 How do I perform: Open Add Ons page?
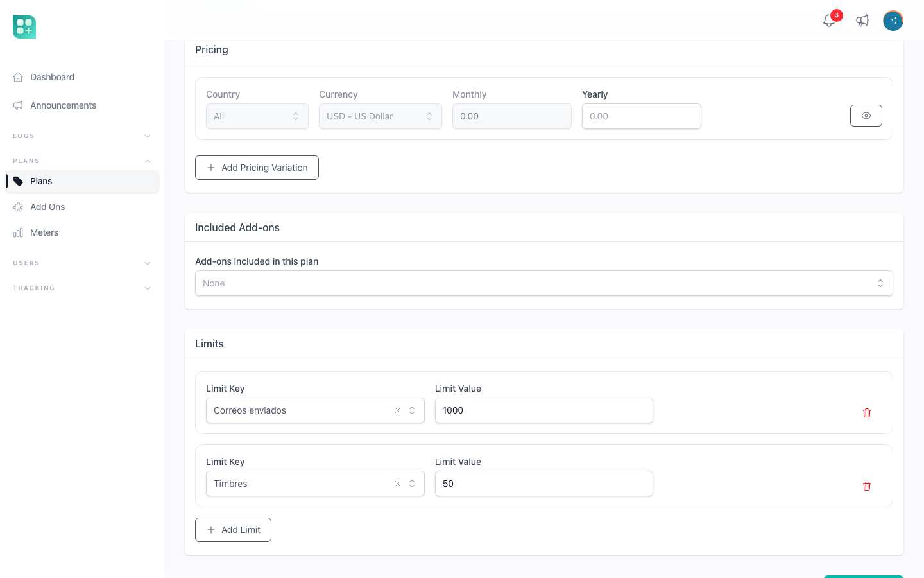pyautogui.click(x=82, y=207)
